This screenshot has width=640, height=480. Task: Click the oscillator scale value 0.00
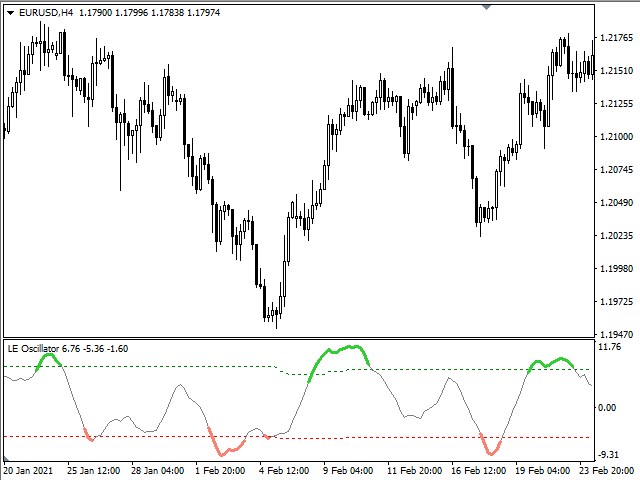click(x=607, y=407)
